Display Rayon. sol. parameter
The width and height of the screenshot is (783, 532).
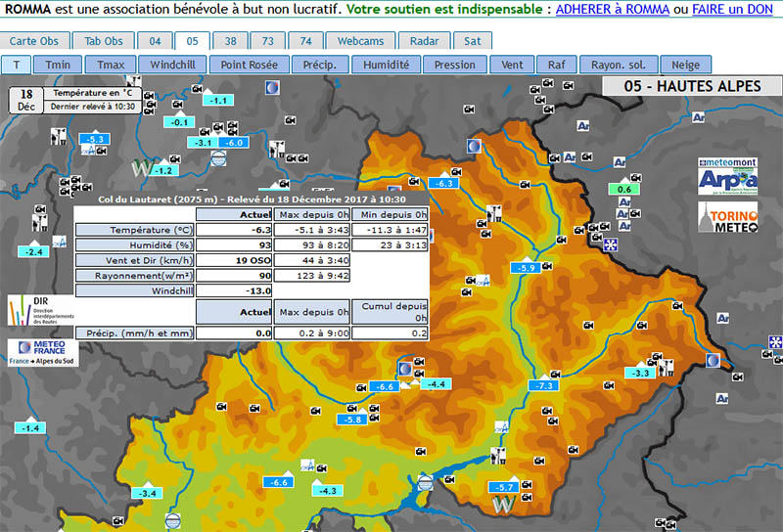tap(619, 65)
